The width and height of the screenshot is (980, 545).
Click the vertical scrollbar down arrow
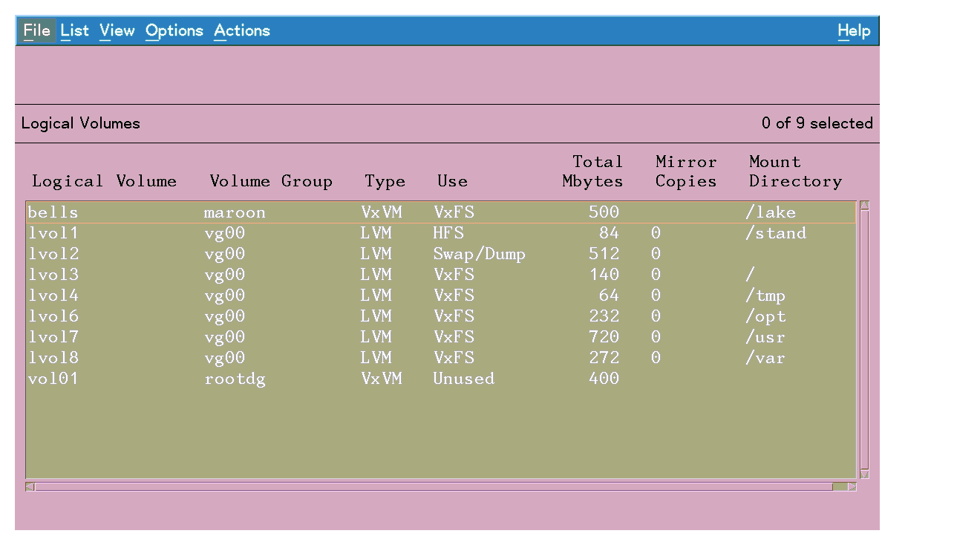pos(864,474)
